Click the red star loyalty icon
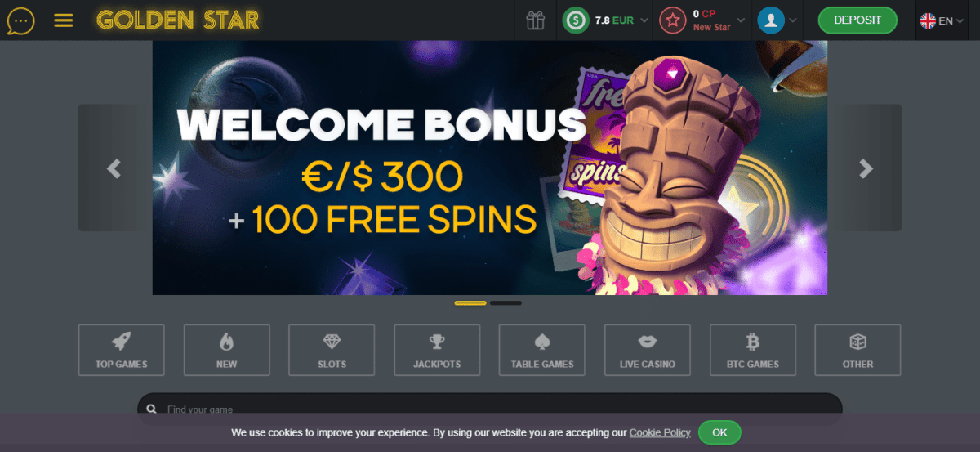 pos(672,20)
